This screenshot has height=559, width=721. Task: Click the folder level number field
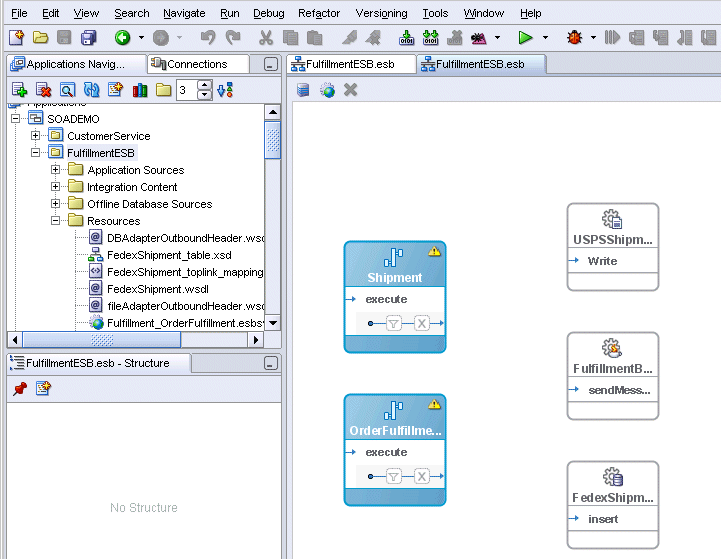click(x=187, y=90)
